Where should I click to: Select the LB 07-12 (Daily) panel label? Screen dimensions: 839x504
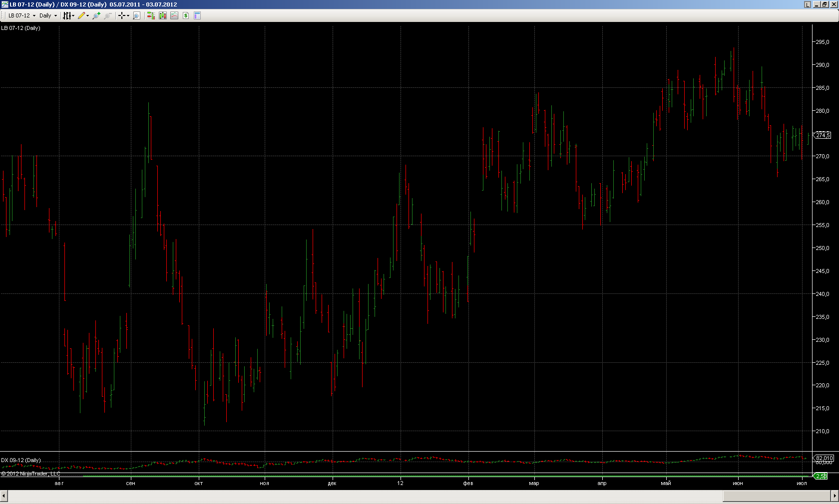[20, 28]
